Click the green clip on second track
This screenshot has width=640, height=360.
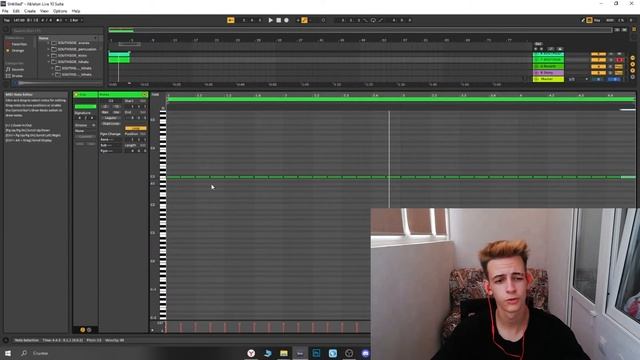[x=119, y=60]
